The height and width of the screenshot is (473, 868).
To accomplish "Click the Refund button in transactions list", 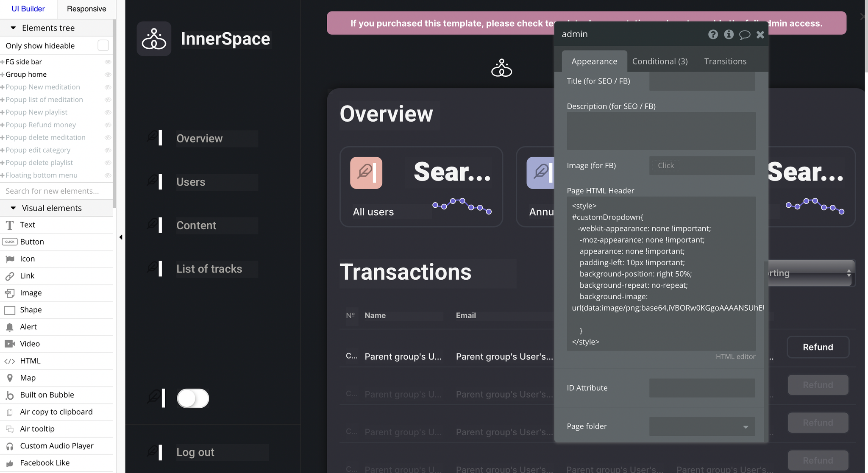I will click(818, 347).
